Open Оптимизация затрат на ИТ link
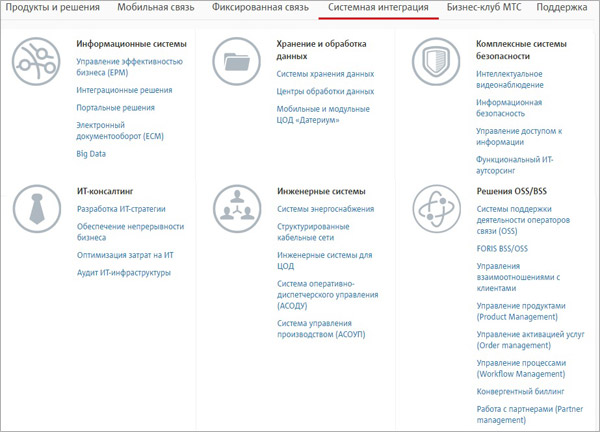 click(x=125, y=255)
